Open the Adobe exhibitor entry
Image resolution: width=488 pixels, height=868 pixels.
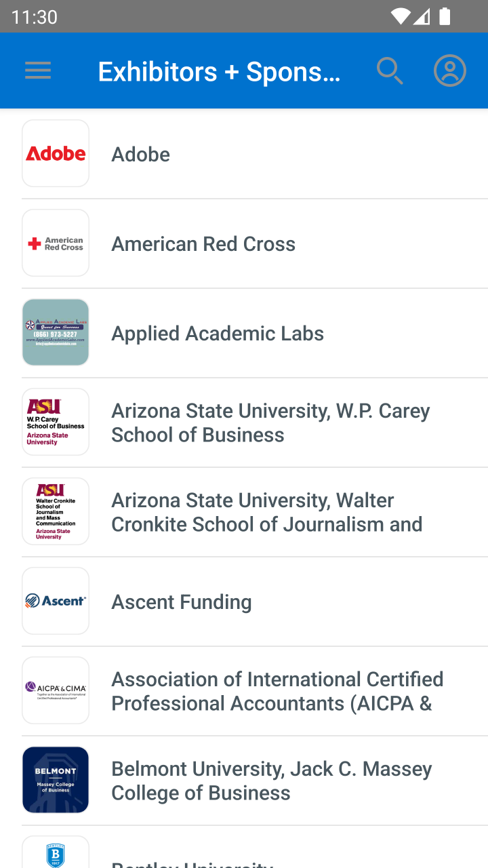tap(141, 155)
